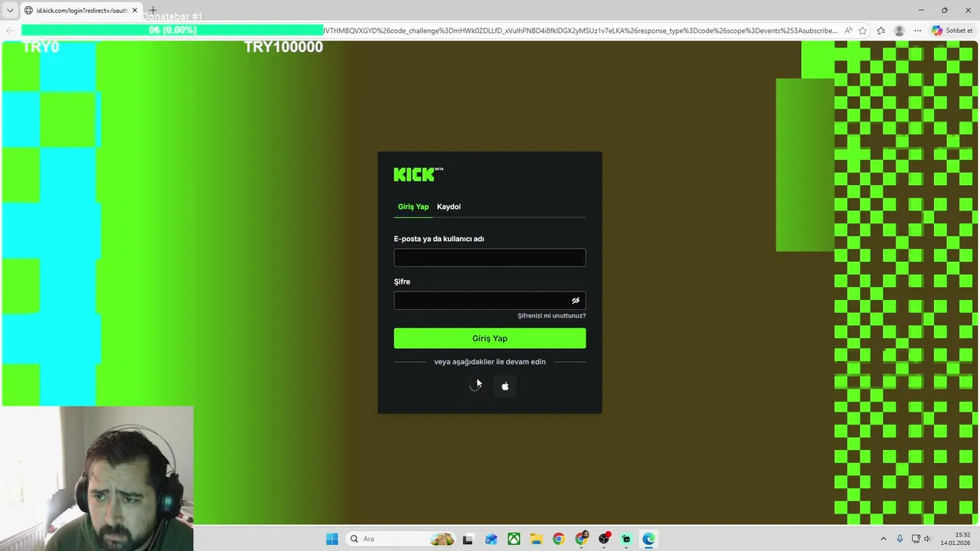Screen dimensions: 980x551
Task: Open Chrome with profile picture on taskbar
Action: coord(581,539)
